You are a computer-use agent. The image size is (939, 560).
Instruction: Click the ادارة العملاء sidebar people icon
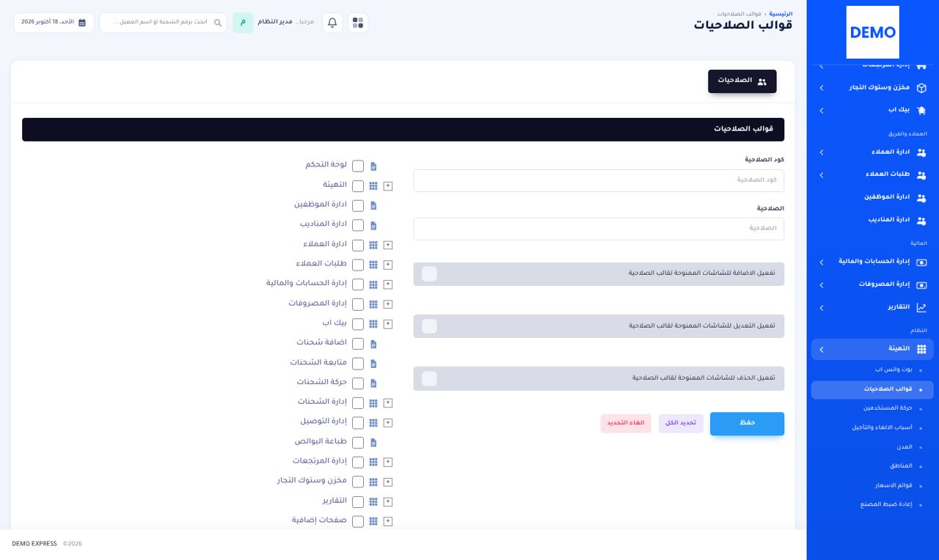921,152
